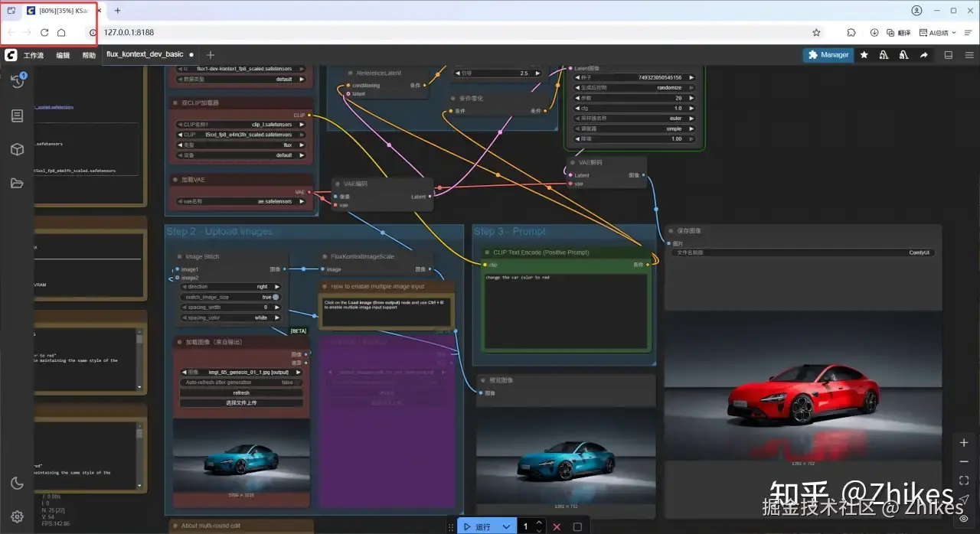Image resolution: width=980 pixels, height=534 pixels.
Task: Toggle dark theme moon icon
Action: (x=17, y=483)
